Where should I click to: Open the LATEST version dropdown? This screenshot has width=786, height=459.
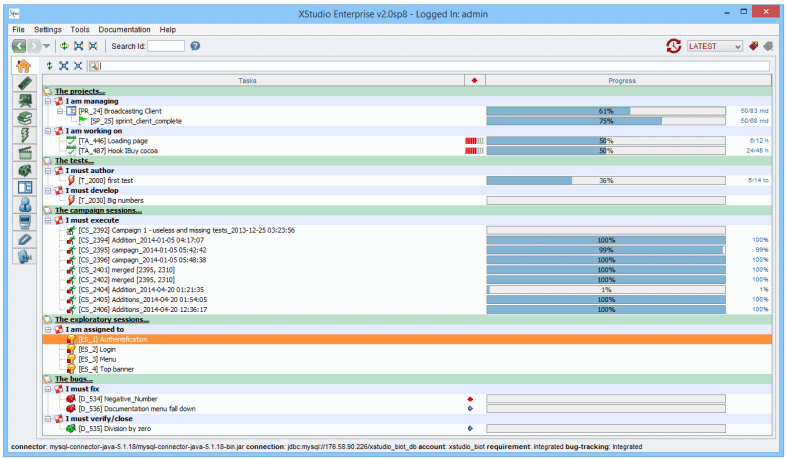714,46
